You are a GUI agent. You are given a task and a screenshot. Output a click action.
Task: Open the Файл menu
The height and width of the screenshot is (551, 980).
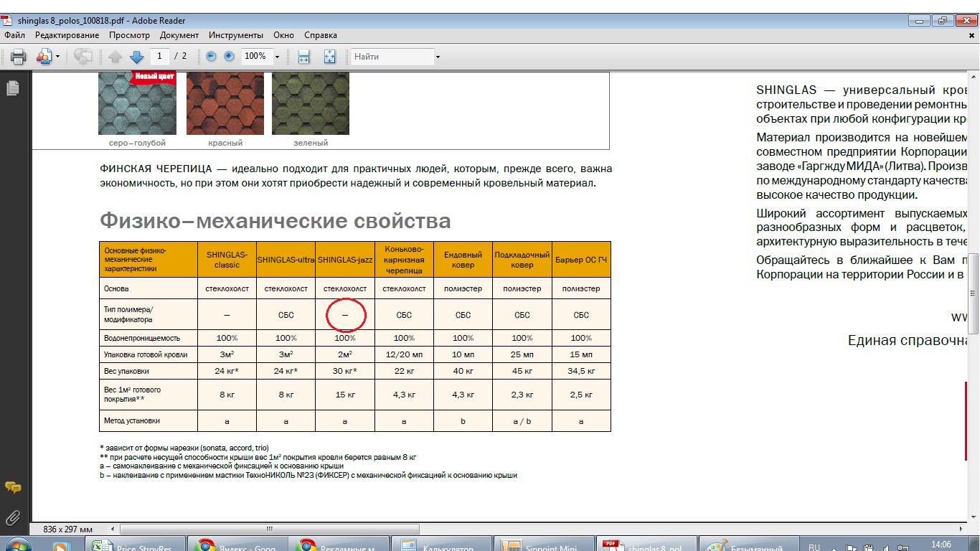[x=14, y=35]
